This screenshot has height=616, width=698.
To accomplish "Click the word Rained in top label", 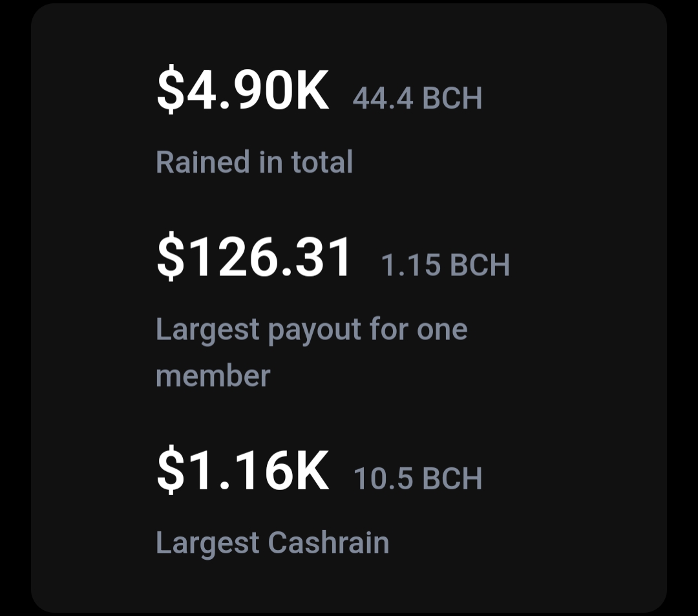I will [203, 162].
